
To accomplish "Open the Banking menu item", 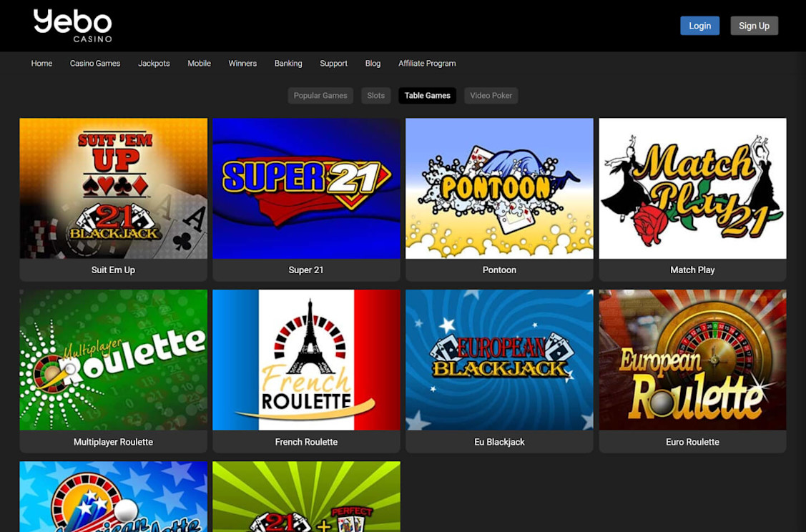I will point(287,63).
